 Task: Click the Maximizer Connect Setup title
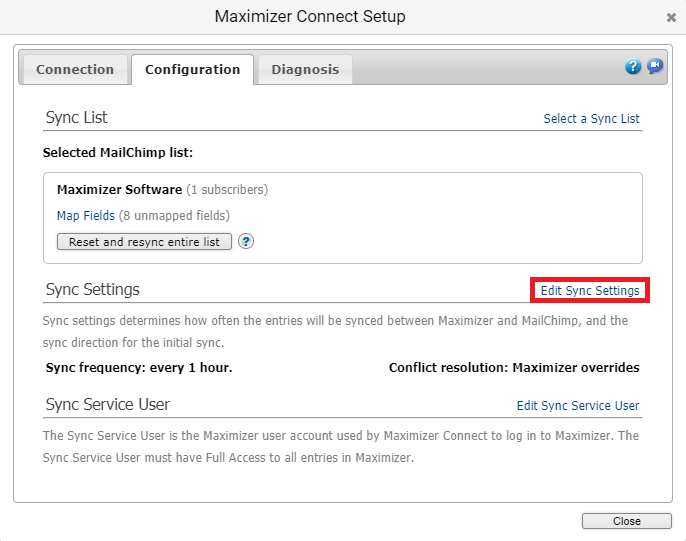click(x=310, y=17)
